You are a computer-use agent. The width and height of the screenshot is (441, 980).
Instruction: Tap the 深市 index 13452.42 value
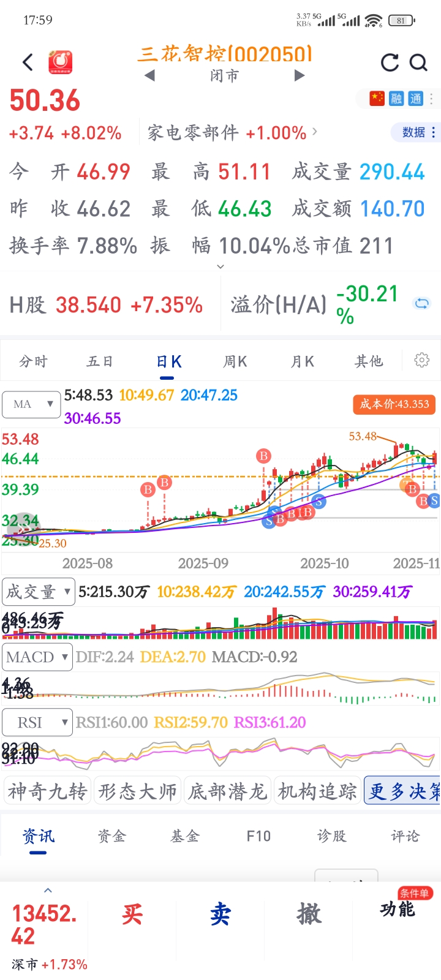[44, 925]
